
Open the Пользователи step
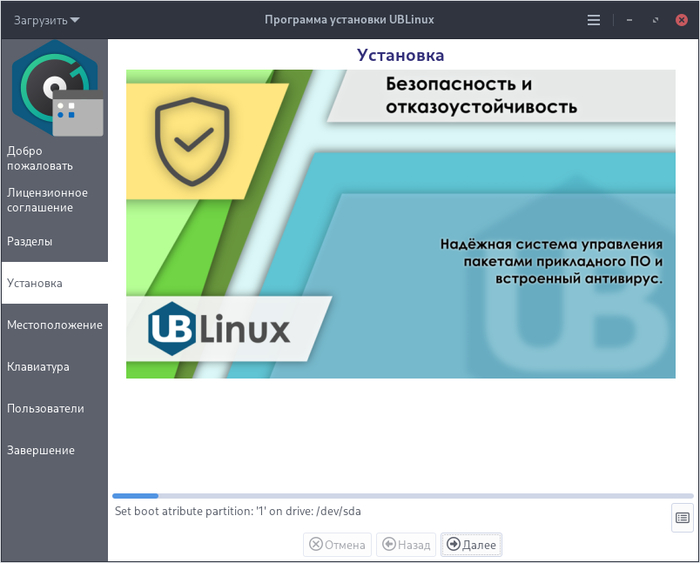click(x=54, y=408)
